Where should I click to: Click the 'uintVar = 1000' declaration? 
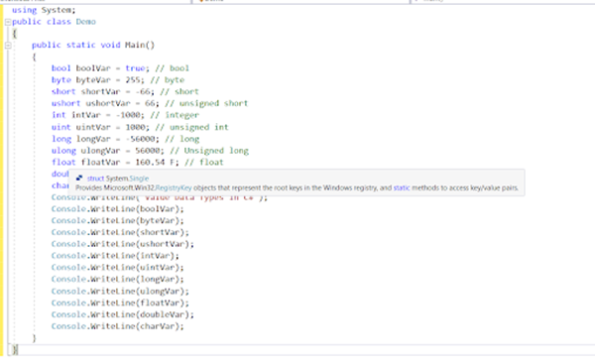tap(110, 127)
